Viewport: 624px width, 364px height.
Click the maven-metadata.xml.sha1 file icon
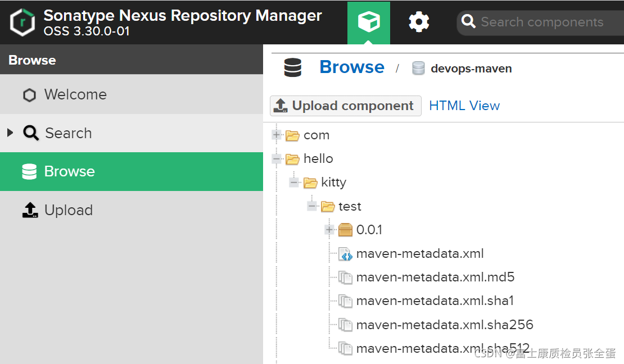tap(345, 301)
